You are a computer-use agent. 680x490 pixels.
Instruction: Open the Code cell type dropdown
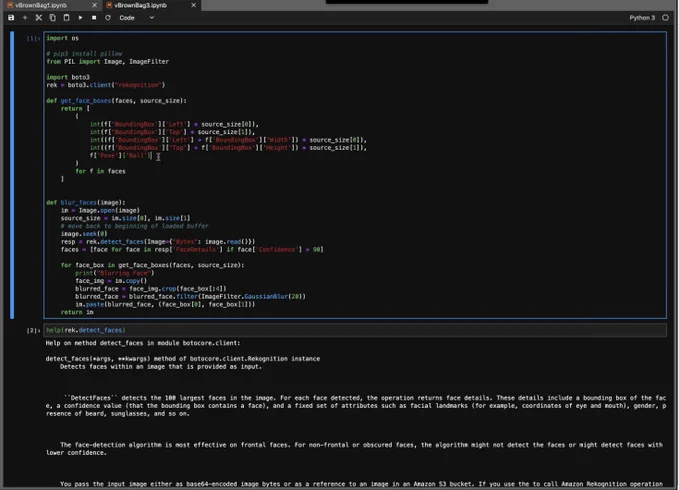pyautogui.click(x=137, y=18)
